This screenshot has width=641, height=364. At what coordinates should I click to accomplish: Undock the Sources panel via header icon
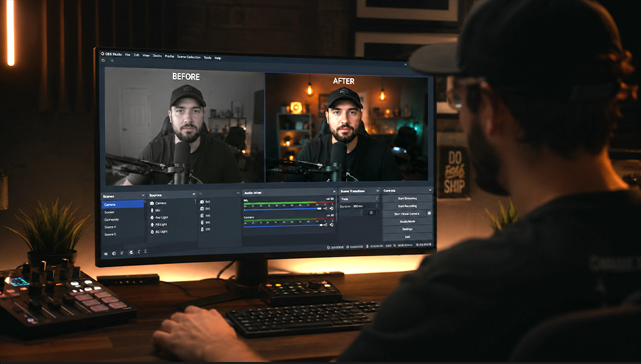point(194,194)
